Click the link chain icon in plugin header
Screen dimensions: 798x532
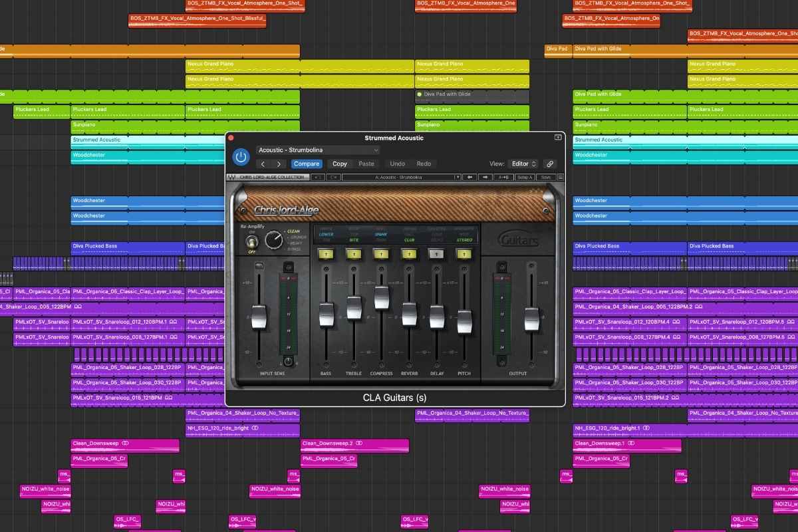coord(549,164)
